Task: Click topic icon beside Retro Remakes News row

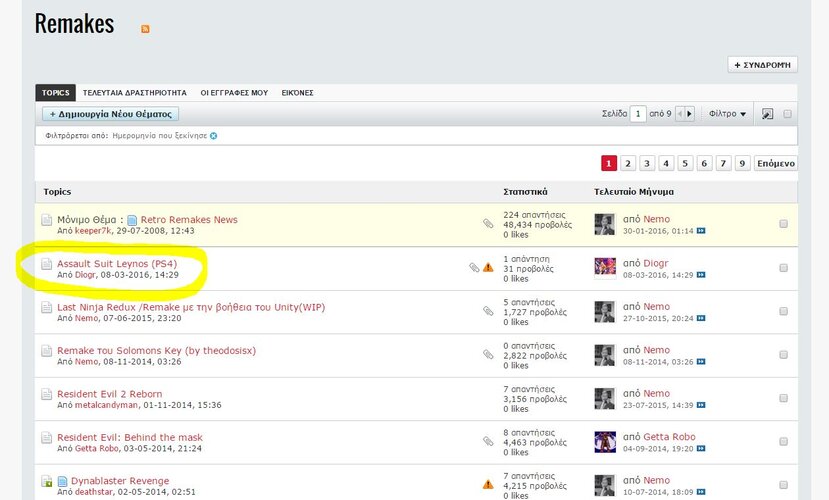Action: click(x=47, y=220)
